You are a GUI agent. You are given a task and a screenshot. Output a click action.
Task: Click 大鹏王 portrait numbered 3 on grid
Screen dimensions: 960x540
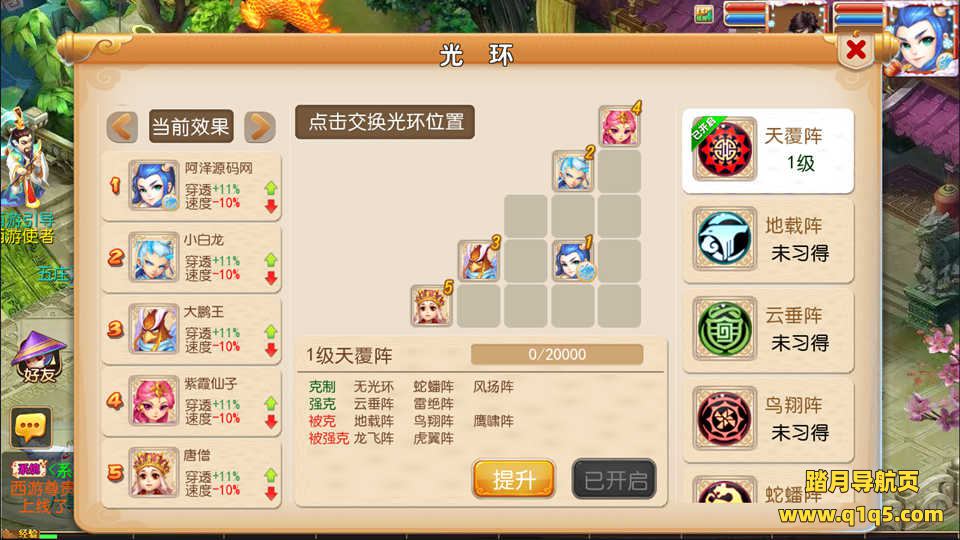[x=479, y=260]
